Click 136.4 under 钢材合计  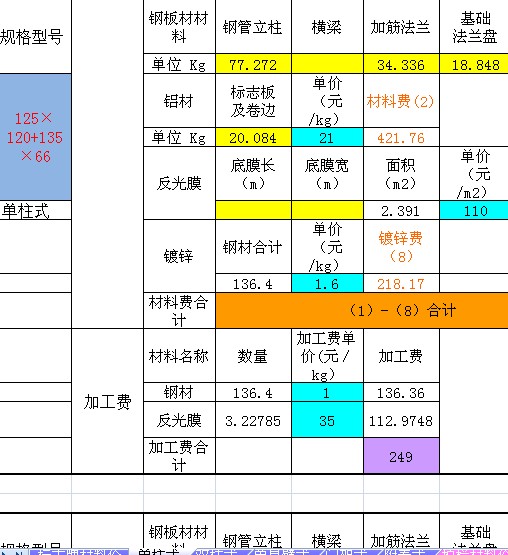pyautogui.click(x=253, y=283)
